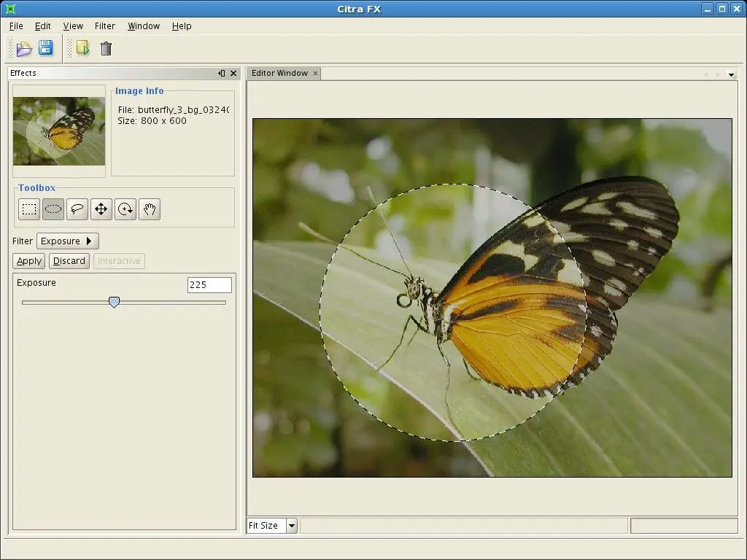Choose the rotate tool in Toolbox
Image resolution: width=747 pixels, height=560 pixels.
(x=125, y=209)
